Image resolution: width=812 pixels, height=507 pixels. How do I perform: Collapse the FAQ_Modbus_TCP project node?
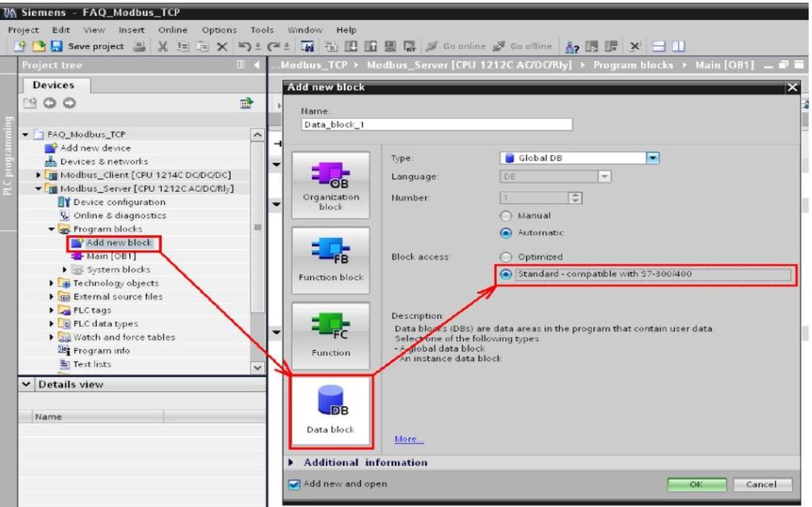click(25, 135)
